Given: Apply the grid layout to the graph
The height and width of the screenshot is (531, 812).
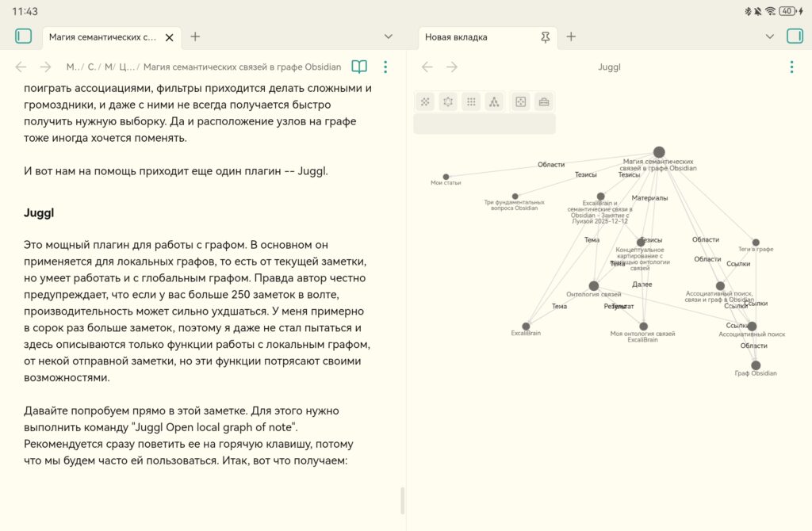Looking at the screenshot, I should [471, 101].
